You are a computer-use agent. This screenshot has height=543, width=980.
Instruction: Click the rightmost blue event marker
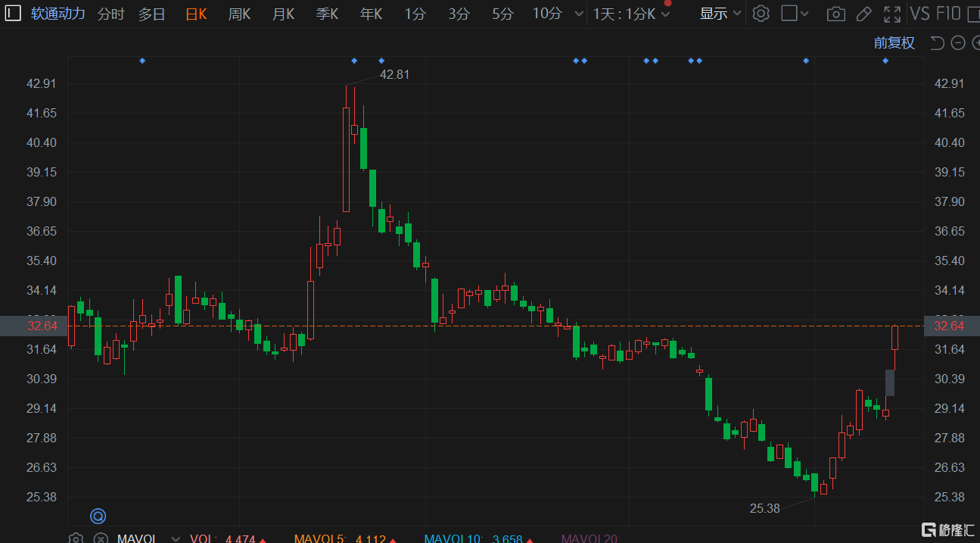(x=885, y=61)
